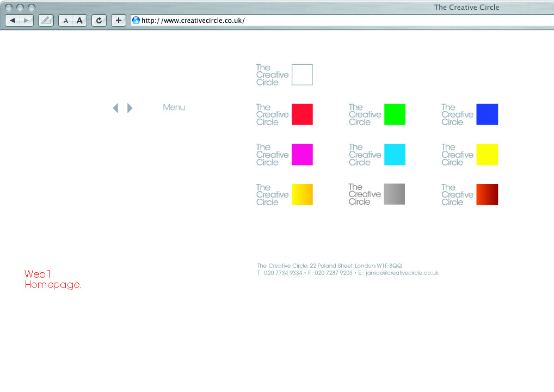Screen dimensions: 554x392
Task: Click the browser forward arrow button
Action: pos(26,21)
